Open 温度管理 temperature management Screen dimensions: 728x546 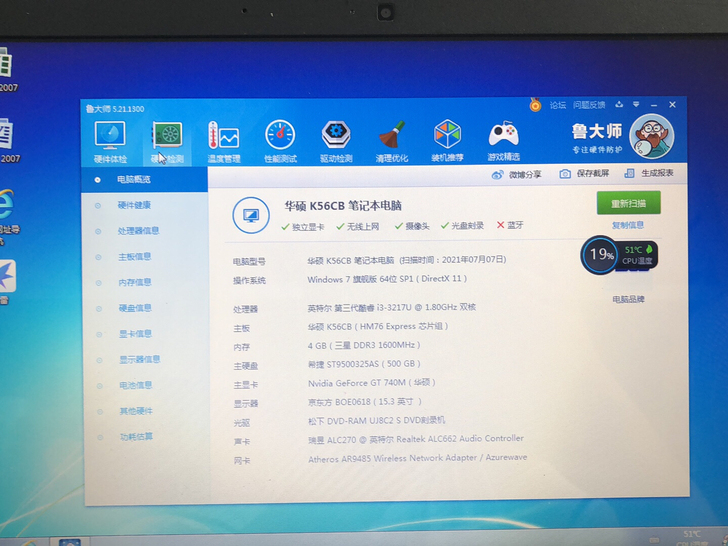[x=224, y=142]
